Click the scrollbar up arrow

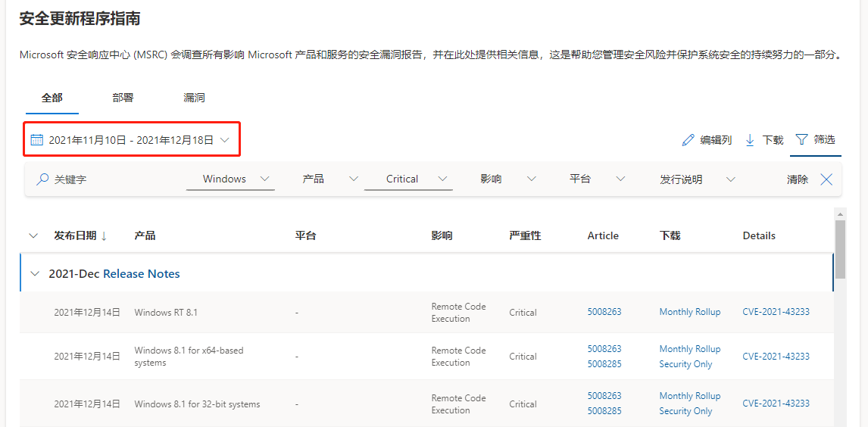tap(840, 214)
